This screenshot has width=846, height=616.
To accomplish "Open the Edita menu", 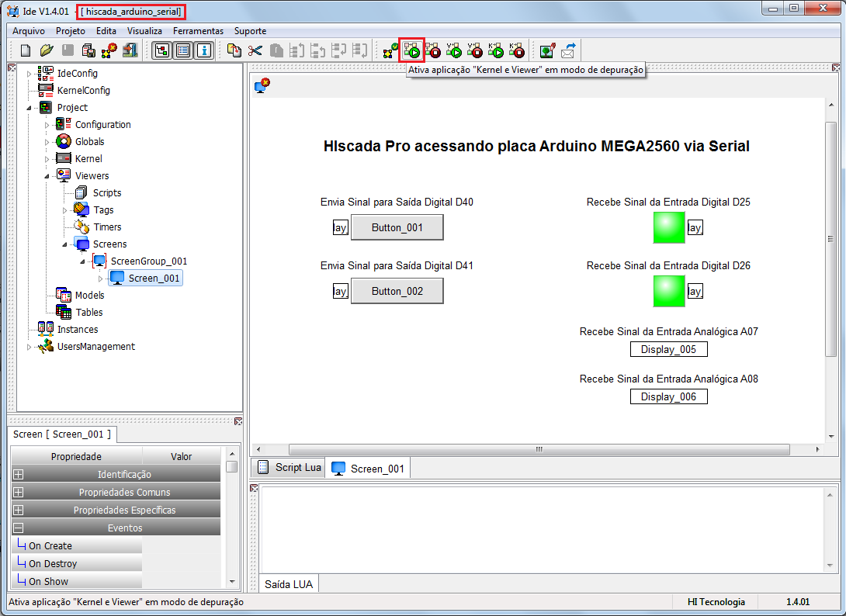I will click(106, 31).
